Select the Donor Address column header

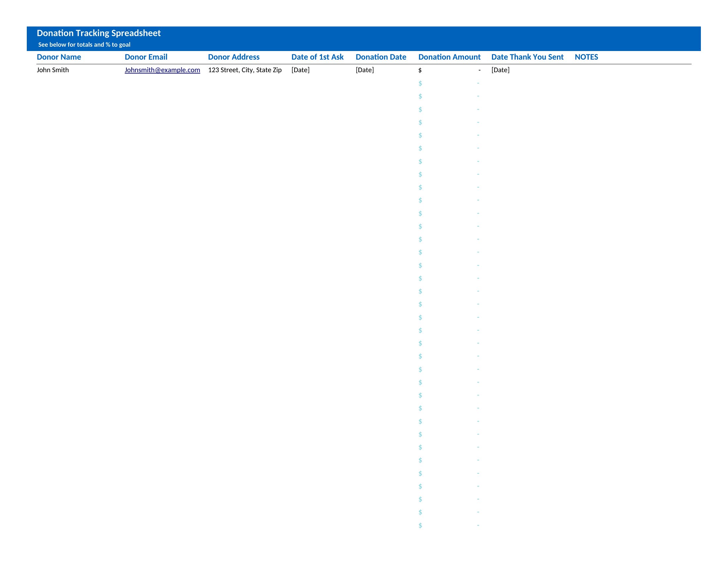(234, 57)
